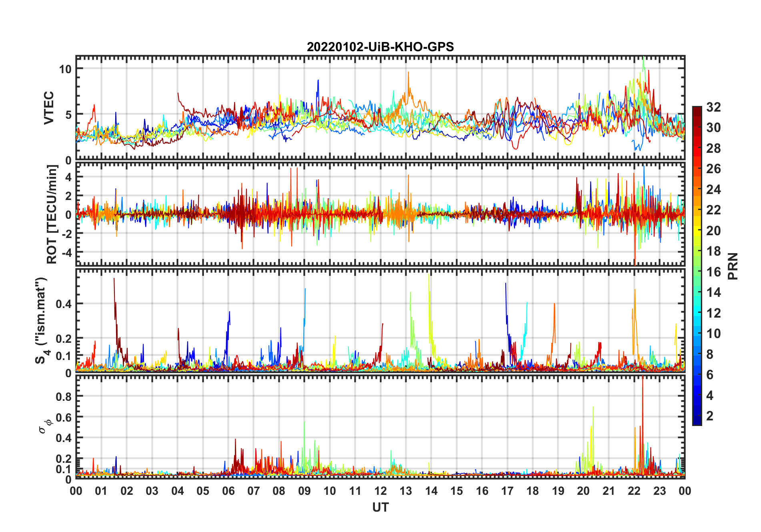Click the PRN colorbar label
761x532 pixels.
[x=733, y=266]
